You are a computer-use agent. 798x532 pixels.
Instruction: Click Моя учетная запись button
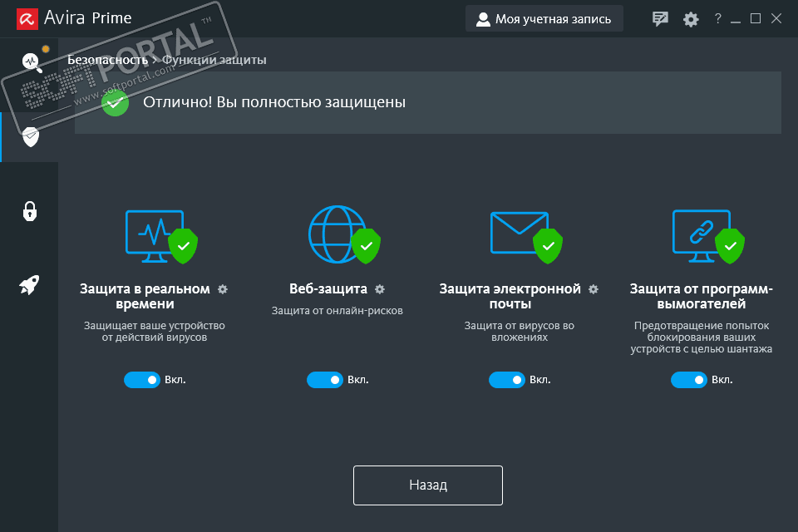click(544, 19)
